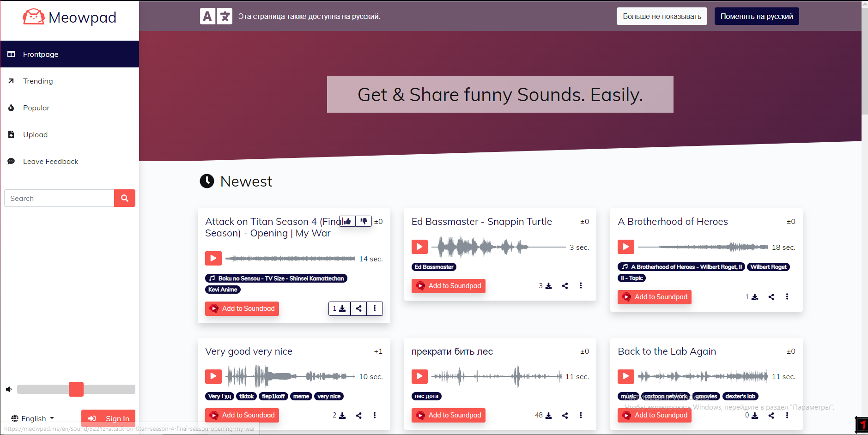868x435 pixels.
Task: Open the English language dropdown
Action: pyautogui.click(x=33, y=418)
